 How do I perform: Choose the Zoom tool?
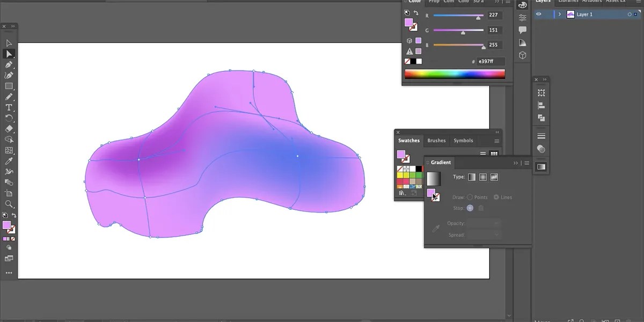click(x=9, y=204)
